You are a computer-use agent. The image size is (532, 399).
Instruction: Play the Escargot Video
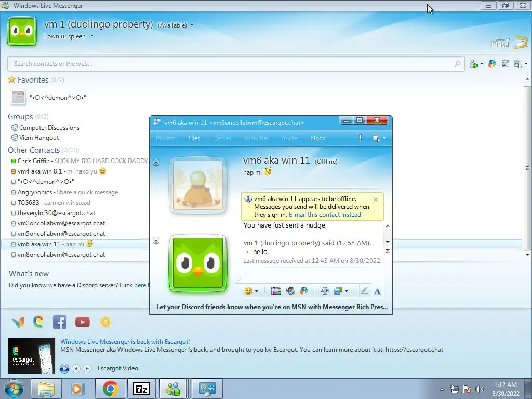(64, 368)
